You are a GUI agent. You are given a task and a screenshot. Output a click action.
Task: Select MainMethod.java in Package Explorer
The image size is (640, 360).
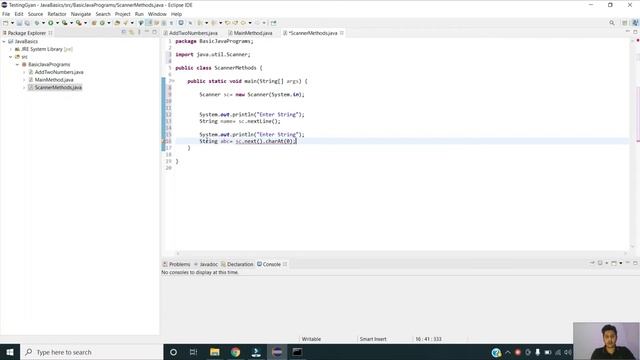54,80
